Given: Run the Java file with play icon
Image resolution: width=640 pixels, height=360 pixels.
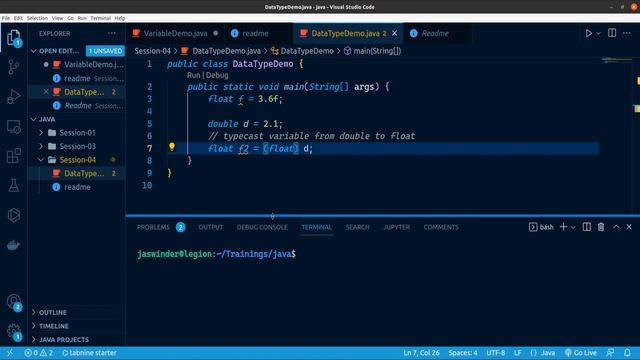Looking at the screenshot, I should tap(589, 33).
